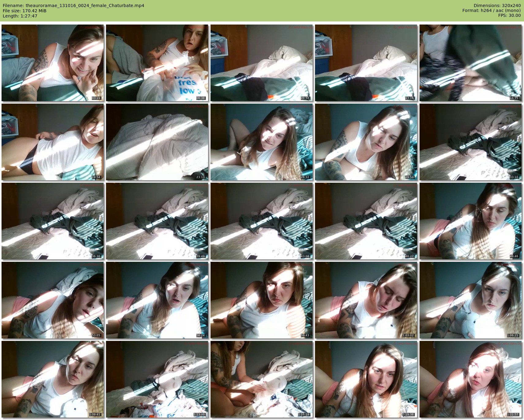The image size is (524, 420).
Task: Open the frame at 26:32
Action: (261, 142)
